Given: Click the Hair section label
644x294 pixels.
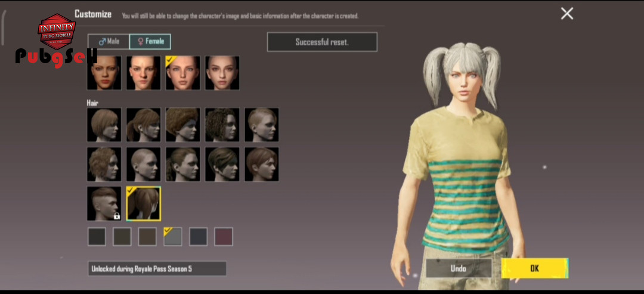Looking at the screenshot, I should pos(92,103).
